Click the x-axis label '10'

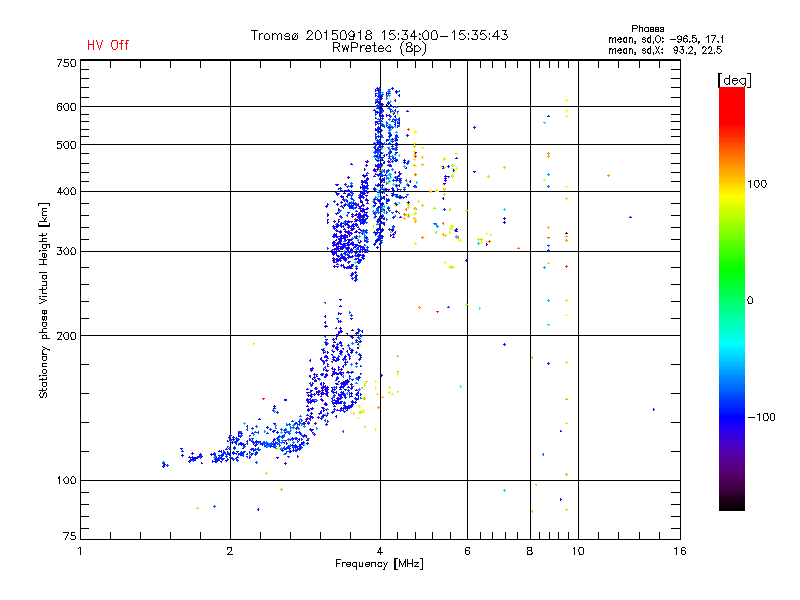click(x=578, y=551)
